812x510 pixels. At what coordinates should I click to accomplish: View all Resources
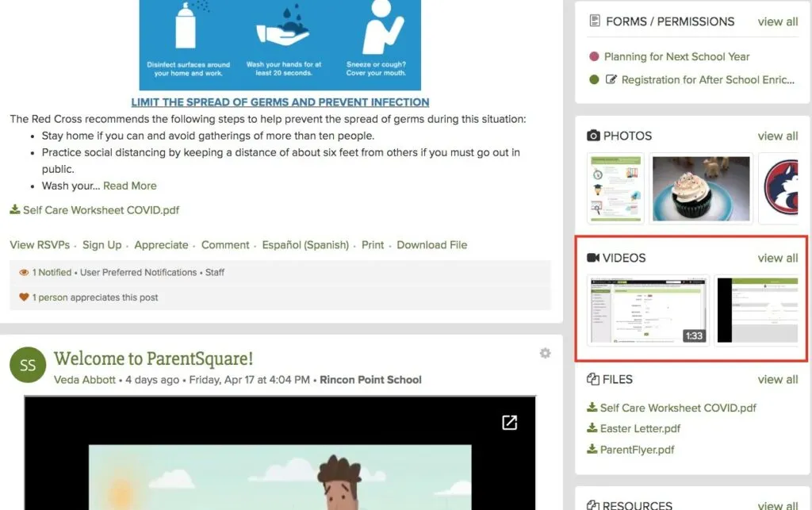777,505
